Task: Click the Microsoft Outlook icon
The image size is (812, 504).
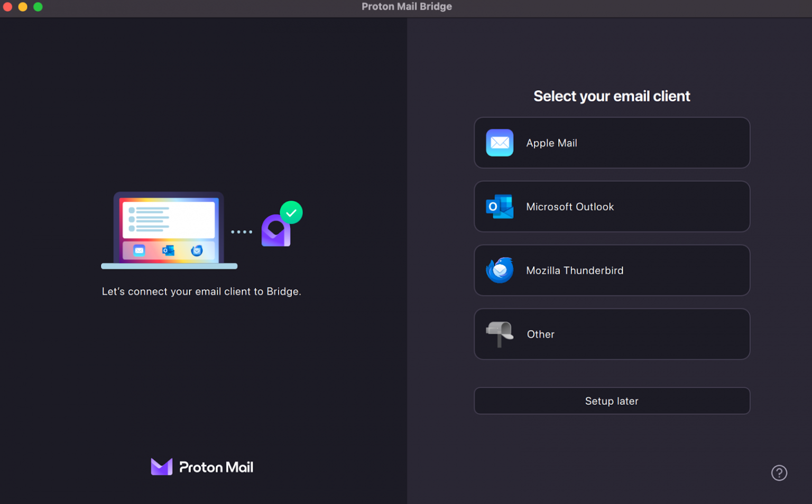Action: tap(499, 207)
